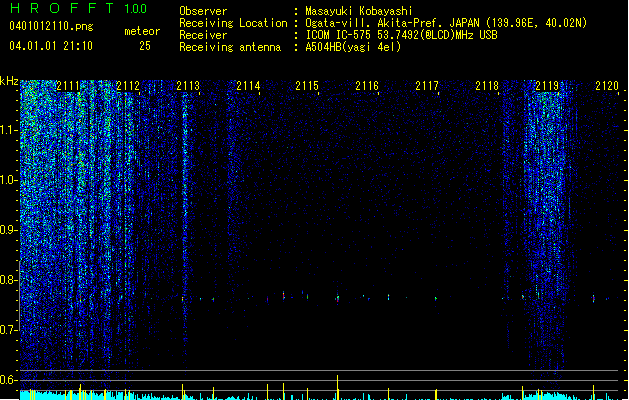Select the filename 0401012110.png
The height and width of the screenshot is (400, 629).
click(51, 26)
